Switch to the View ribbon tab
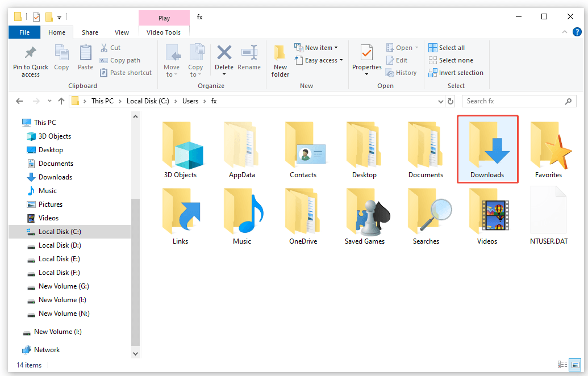 (122, 32)
